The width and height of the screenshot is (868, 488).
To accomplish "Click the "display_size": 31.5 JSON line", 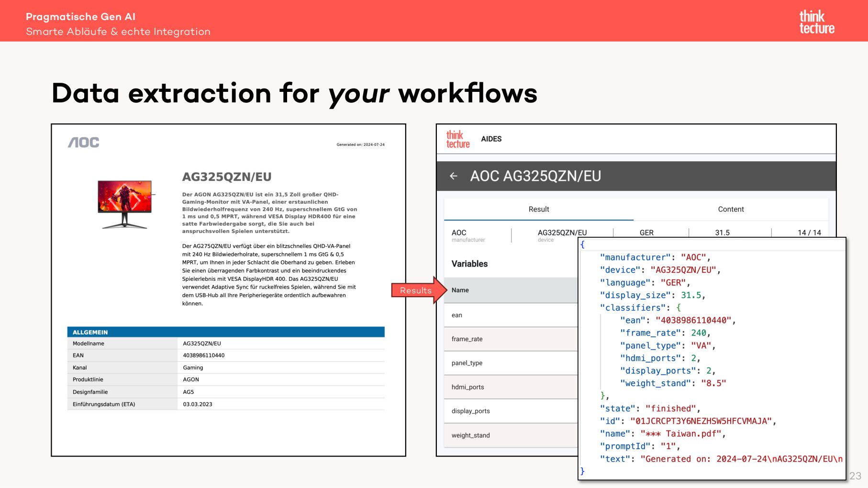I will coord(653,295).
